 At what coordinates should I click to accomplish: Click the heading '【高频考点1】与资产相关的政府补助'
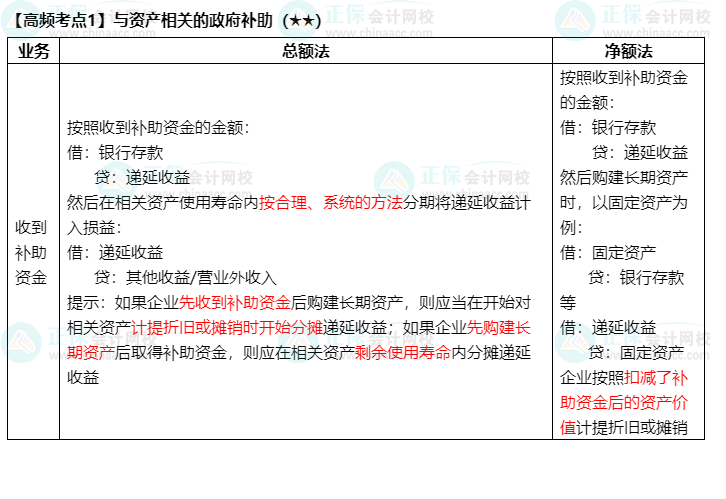point(143,20)
